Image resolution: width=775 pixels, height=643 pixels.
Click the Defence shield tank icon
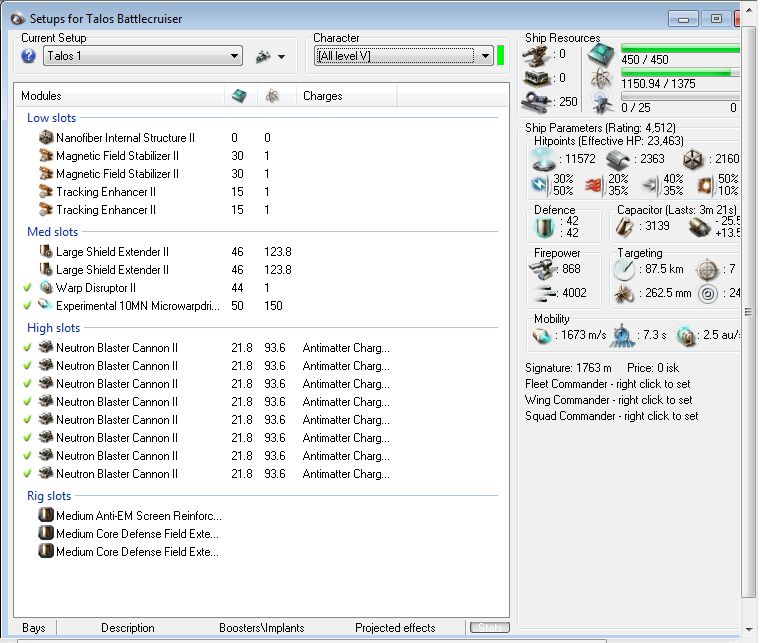click(x=545, y=227)
